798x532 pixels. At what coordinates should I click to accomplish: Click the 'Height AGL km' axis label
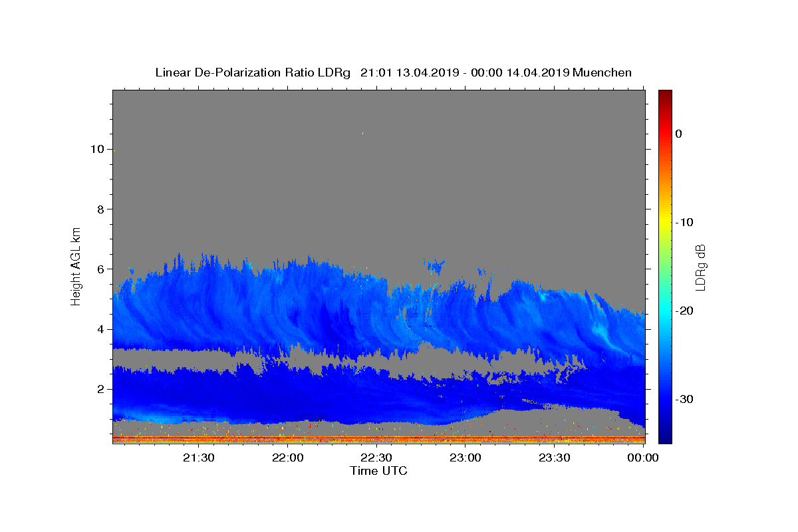tap(76, 265)
